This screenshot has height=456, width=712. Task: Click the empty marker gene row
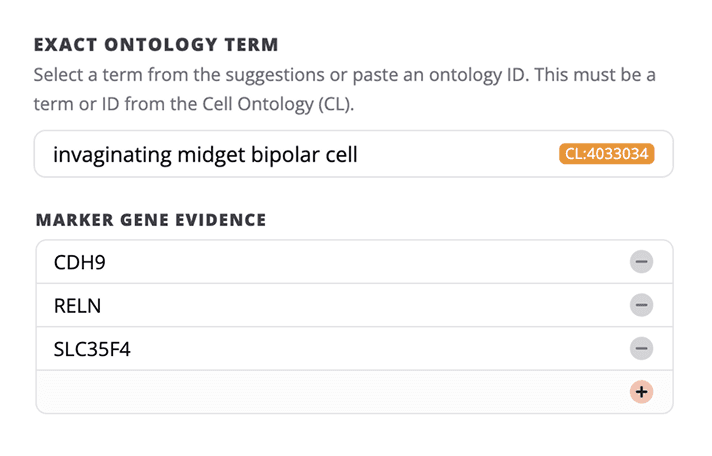point(320,392)
